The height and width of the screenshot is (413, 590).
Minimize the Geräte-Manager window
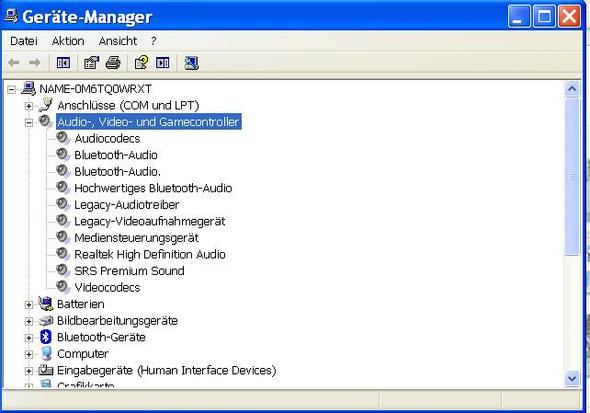[x=519, y=16]
